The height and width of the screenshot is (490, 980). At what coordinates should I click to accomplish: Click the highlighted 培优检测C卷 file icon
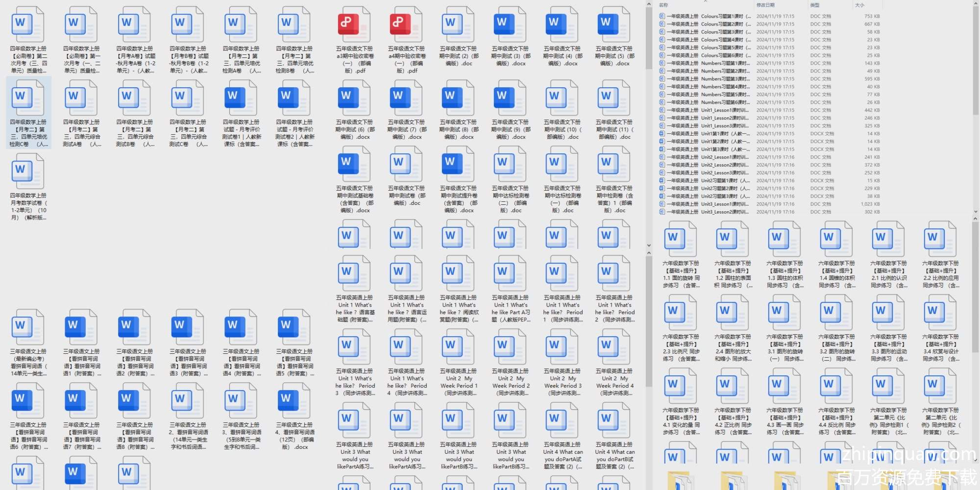28,98
